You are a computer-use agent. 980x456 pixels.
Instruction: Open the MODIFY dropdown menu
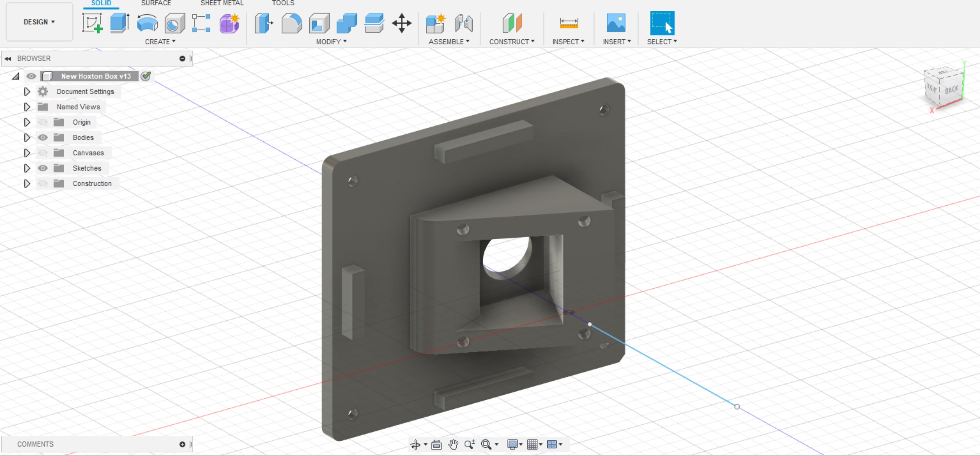click(331, 41)
